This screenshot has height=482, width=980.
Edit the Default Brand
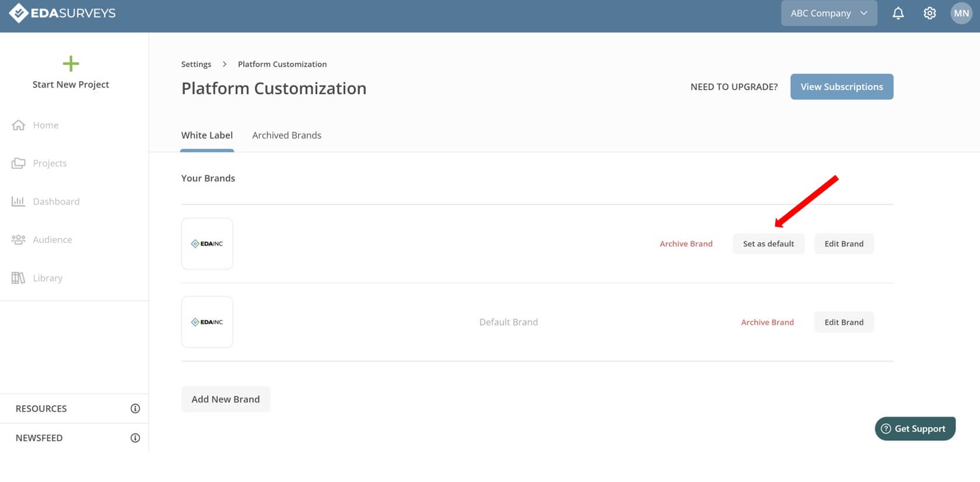(x=844, y=322)
